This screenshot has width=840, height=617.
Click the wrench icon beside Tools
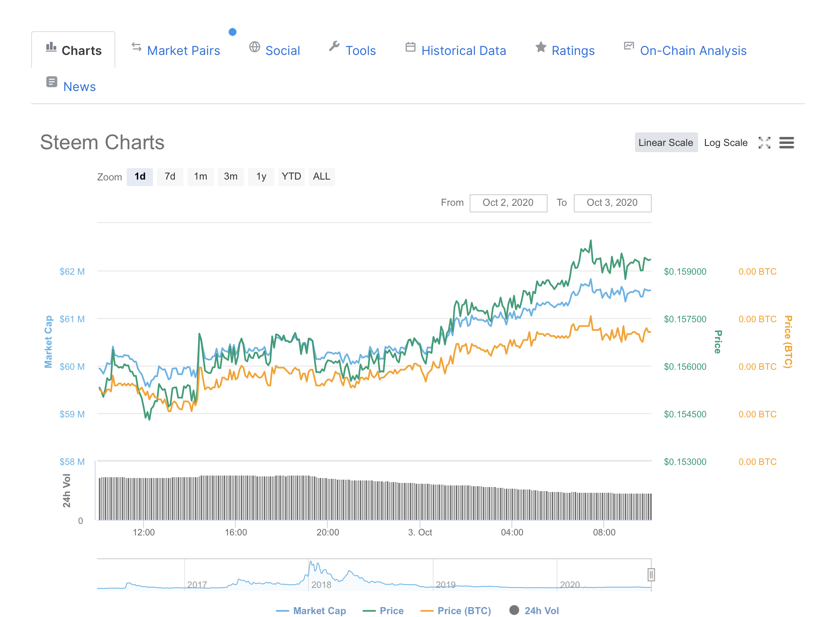(334, 46)
